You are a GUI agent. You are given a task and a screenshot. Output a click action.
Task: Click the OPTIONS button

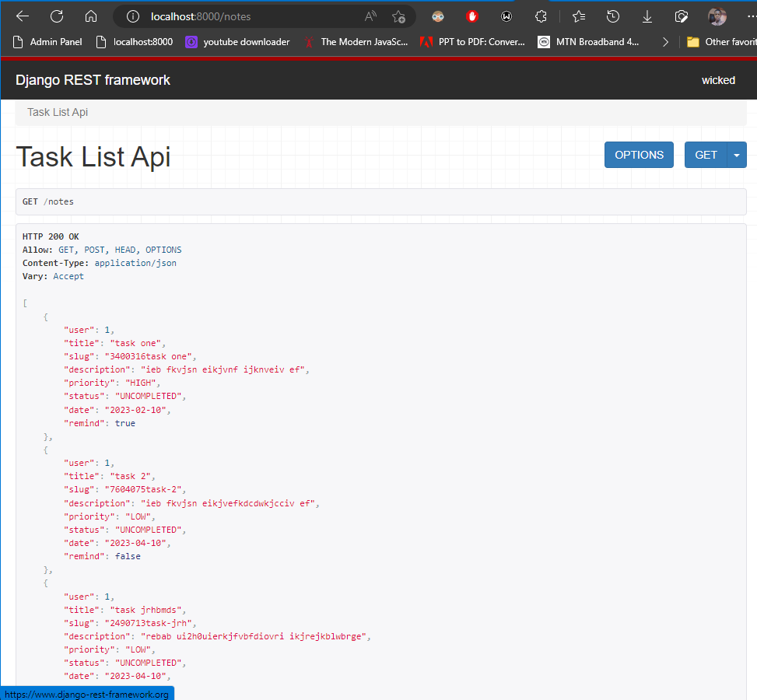click(x=638, y=155)
